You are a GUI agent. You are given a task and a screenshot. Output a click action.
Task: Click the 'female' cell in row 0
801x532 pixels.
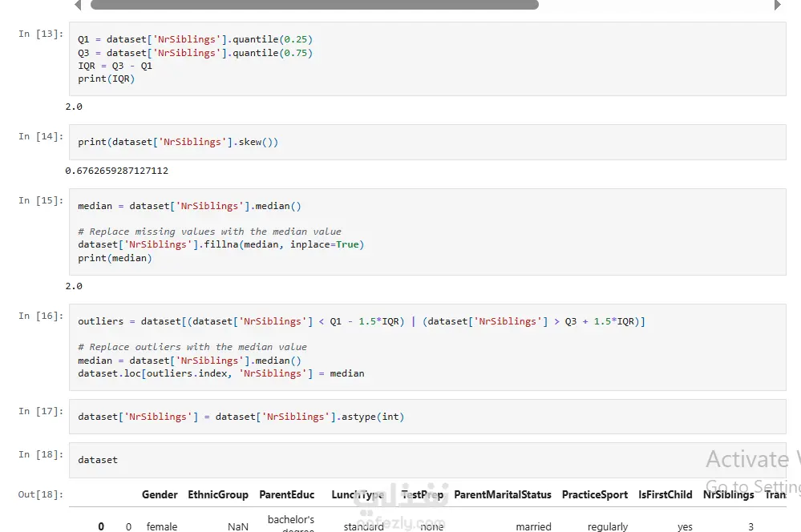(x=162, y=526)
